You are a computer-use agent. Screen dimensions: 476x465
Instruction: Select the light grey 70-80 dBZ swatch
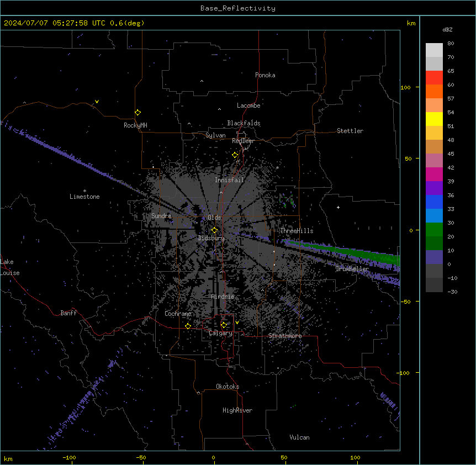(x=434, y=50)
